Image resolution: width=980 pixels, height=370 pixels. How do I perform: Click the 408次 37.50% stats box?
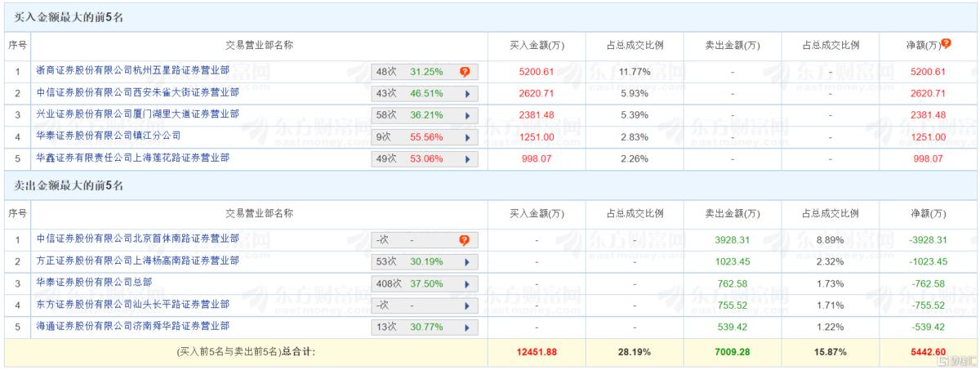click(425, 283)
